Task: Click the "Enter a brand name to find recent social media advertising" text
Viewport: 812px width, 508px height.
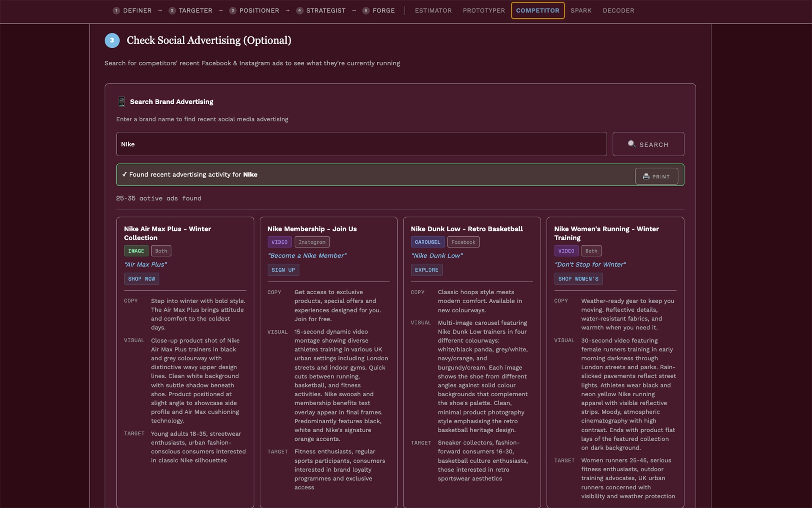Action: [202, 119]
